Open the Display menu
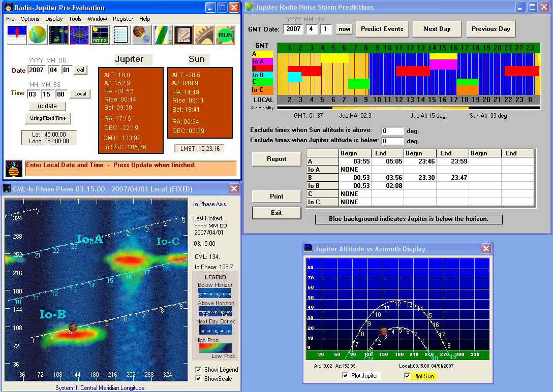The width and height of the screenshot is (553, 392). [53, 19]
